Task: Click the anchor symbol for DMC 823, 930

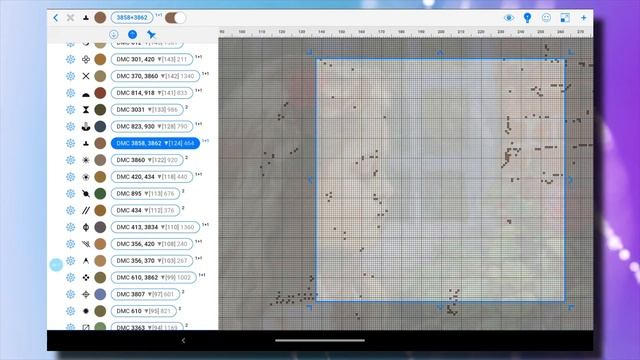Action: point(86,127)
